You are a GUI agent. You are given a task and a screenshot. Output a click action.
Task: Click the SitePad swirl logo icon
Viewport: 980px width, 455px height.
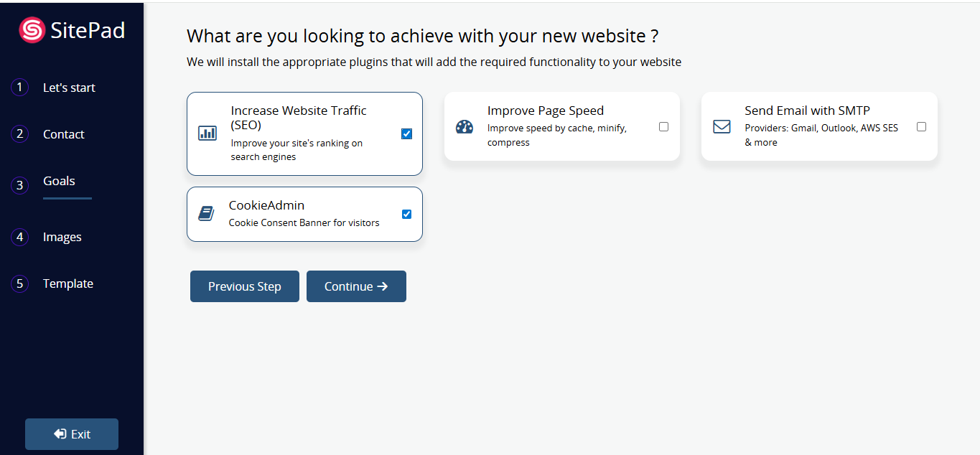click(x=32, y=30)
